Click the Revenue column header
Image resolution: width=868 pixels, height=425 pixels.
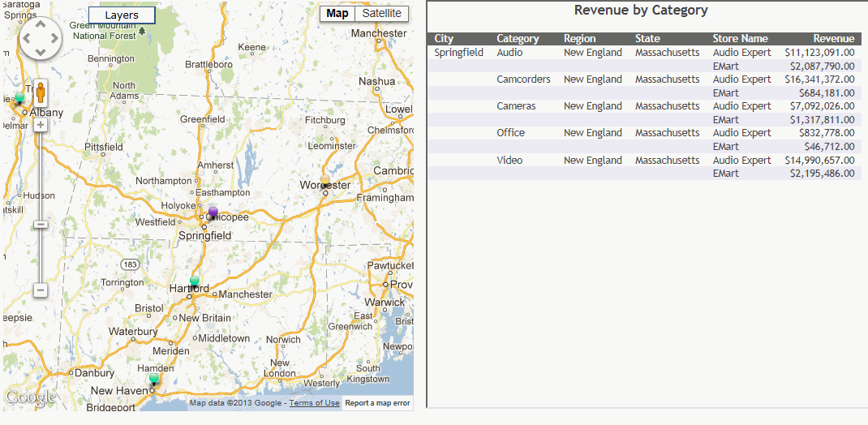pyautogui.click(x=834, y=39)
